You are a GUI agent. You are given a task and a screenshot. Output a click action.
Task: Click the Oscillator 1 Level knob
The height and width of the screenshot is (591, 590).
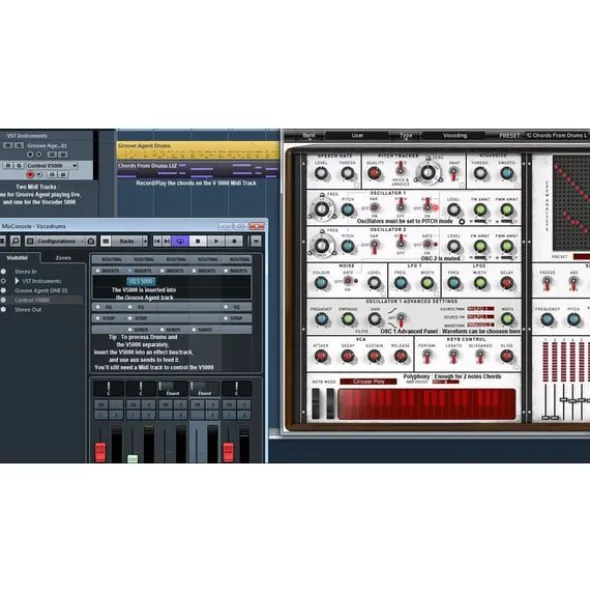point(454,210)
